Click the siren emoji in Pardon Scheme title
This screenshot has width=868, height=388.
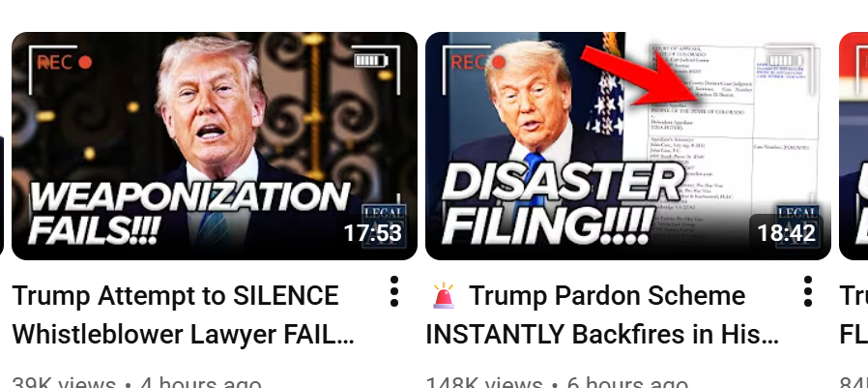pyautogui.click(x=444, y=295)
